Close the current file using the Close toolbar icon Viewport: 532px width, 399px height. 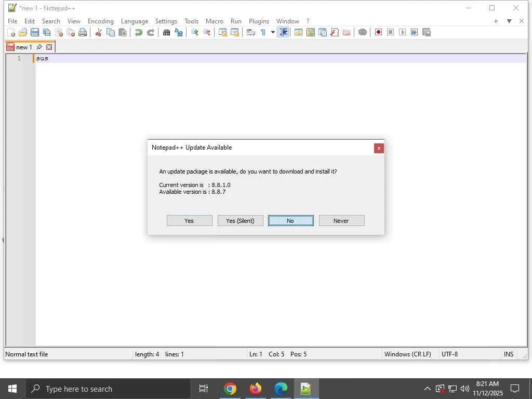click(x=59, y=33)
